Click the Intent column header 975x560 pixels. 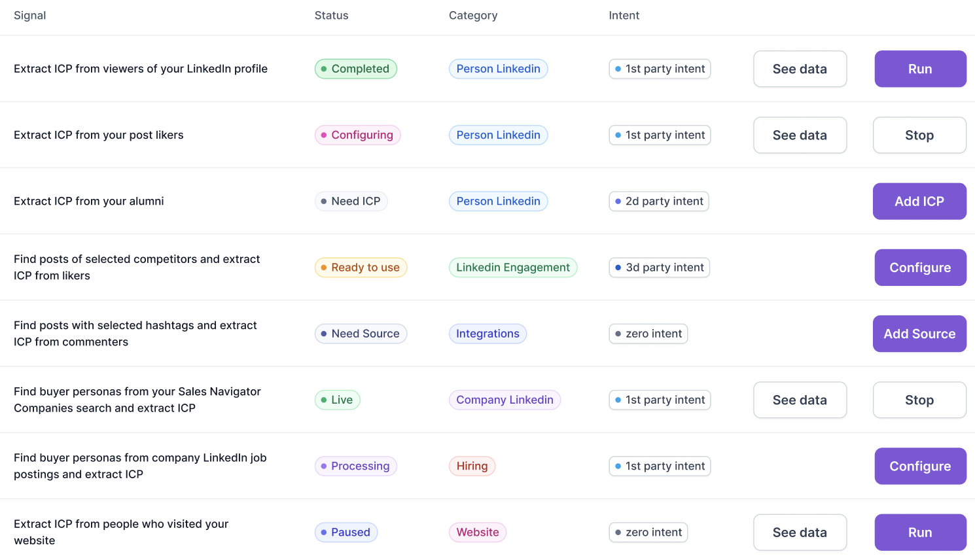pos(624,15)
